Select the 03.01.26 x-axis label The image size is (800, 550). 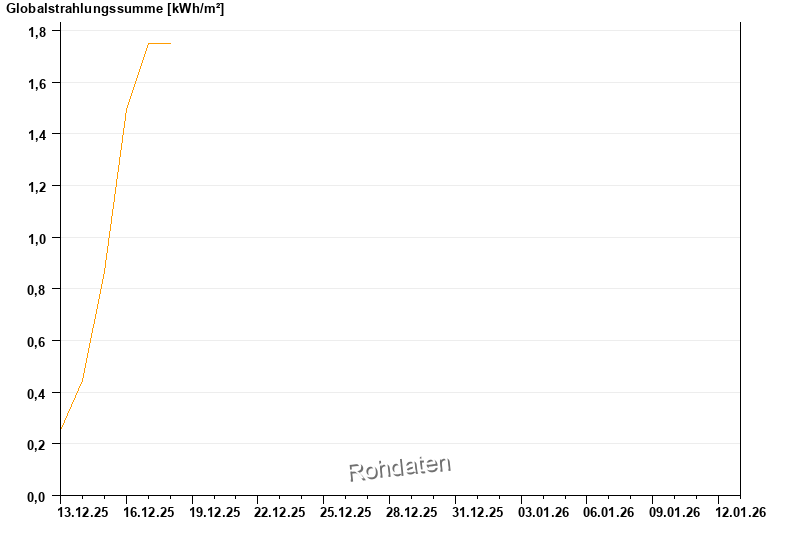544,512
